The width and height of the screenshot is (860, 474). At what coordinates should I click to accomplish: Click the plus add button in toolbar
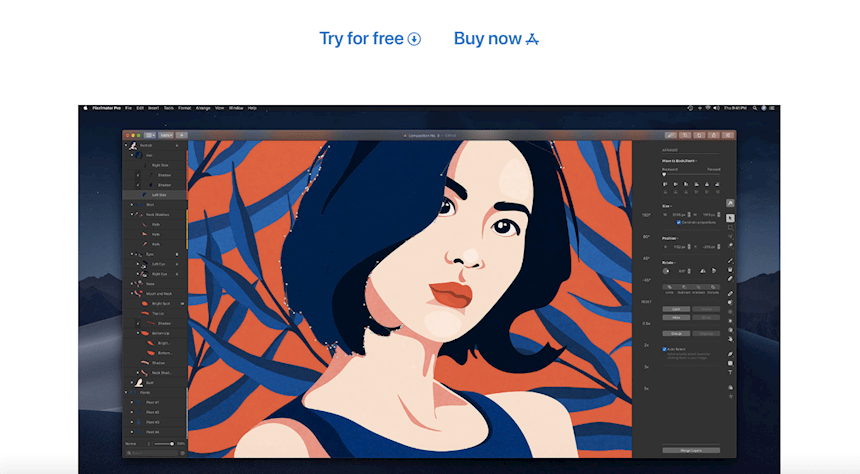182,135
